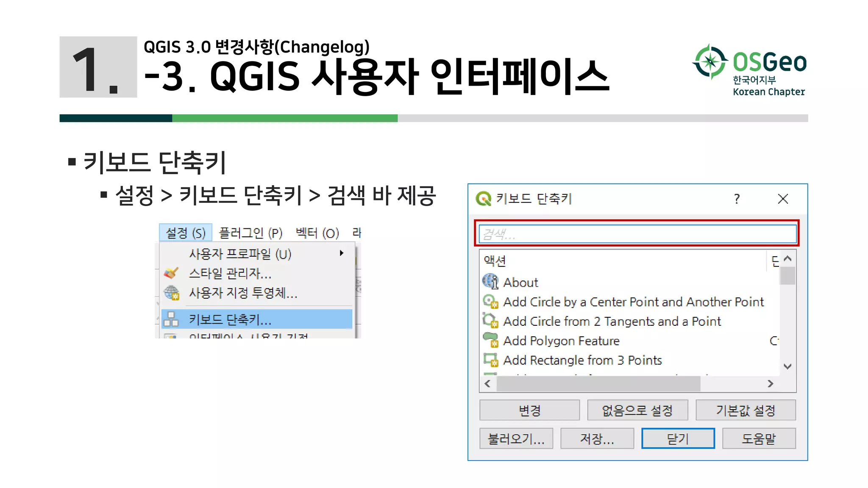Click the 사용자 지정 투영체 globe icon

point(172,293)
